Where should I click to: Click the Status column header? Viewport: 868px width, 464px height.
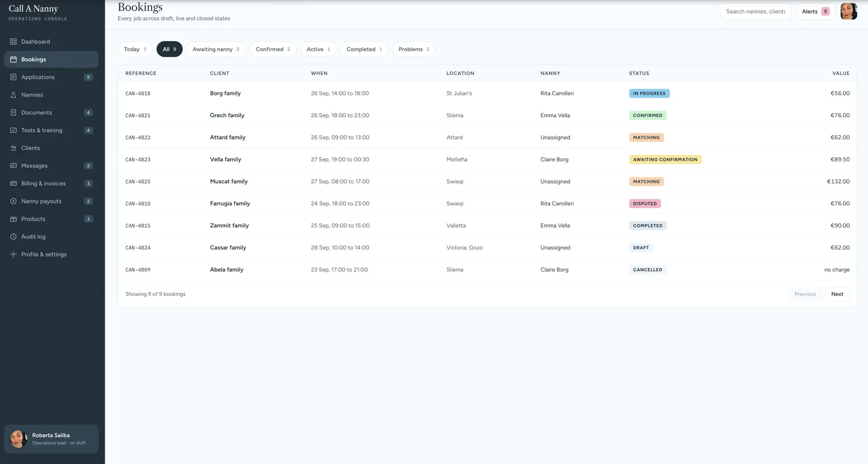click(x=639, y=73)
